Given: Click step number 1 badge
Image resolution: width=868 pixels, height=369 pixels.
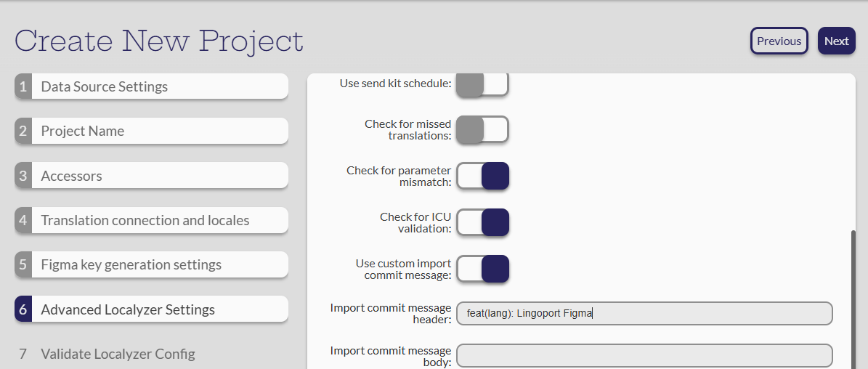Looking at the screenshot, I should [23, 86].
